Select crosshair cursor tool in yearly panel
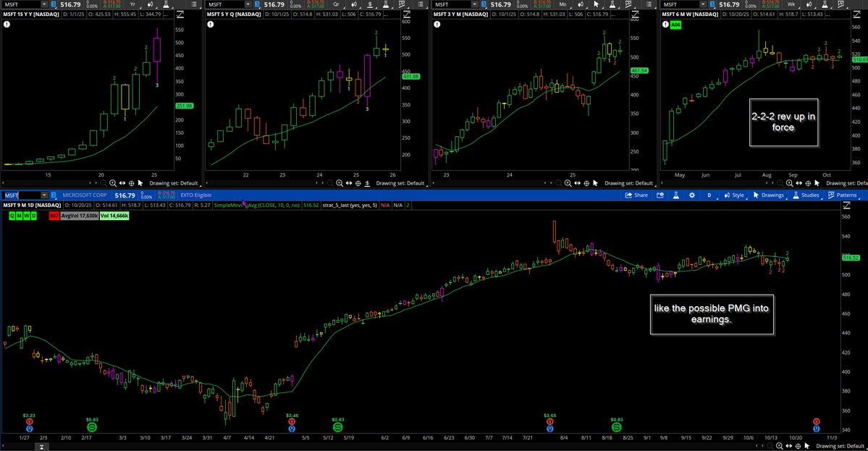The height and width of the screenshot is (451, 868). (x=131, y=183)
